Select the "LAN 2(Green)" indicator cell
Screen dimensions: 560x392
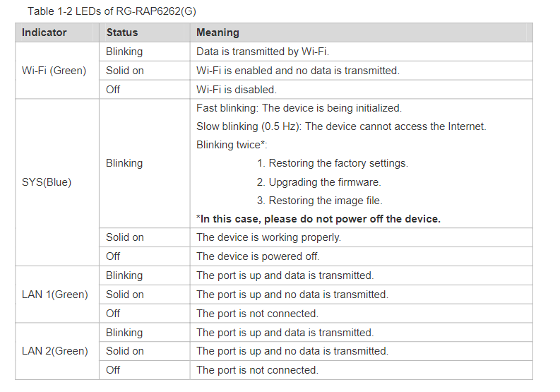point(55,351)
